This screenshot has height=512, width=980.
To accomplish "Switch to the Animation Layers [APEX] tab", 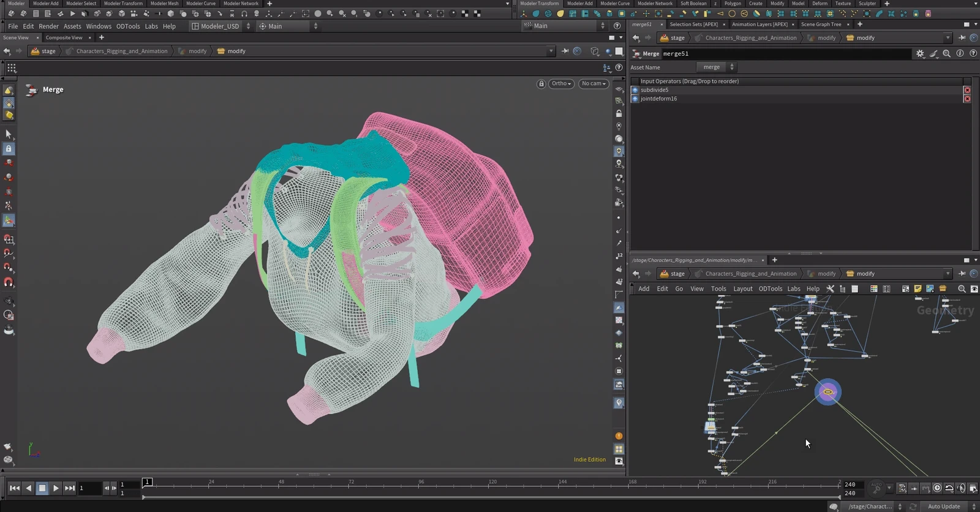I will pyautogui.click(x=759, y=24).
